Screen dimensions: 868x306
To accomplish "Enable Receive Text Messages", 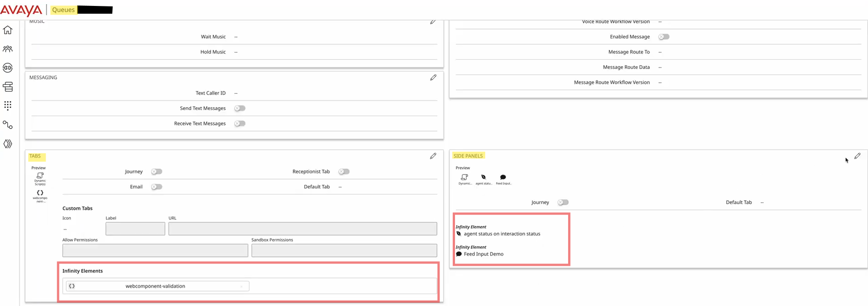I will click(x=240, y=123).
